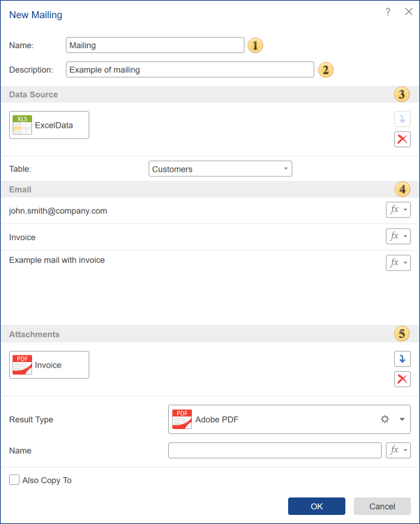Open fx expression menu for email address
420x524 pixels.
pos(398,210)
